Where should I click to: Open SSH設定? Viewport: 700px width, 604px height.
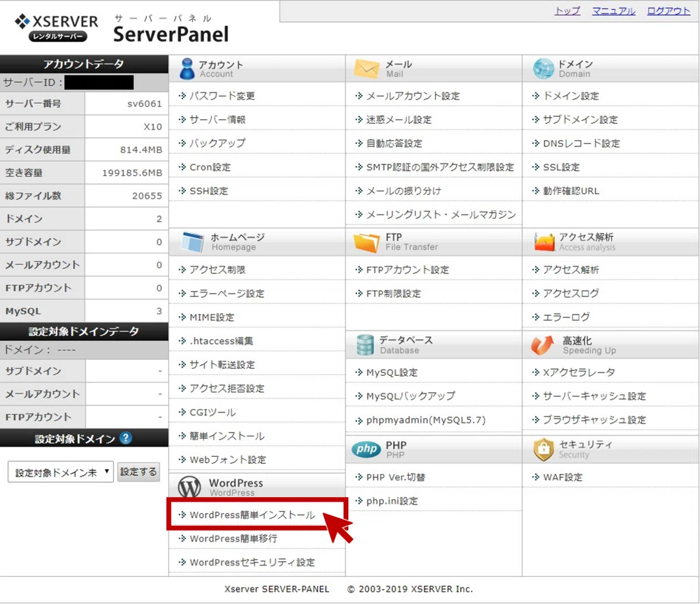pyautogui.click(x=209, y=191)
